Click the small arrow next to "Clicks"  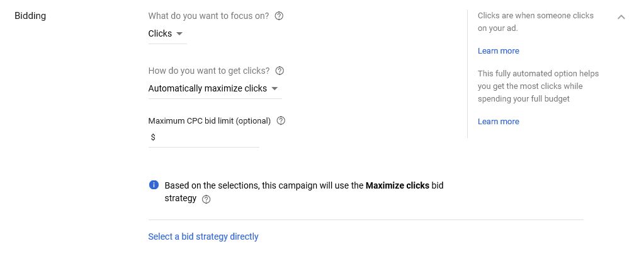(x=179, y=34)
